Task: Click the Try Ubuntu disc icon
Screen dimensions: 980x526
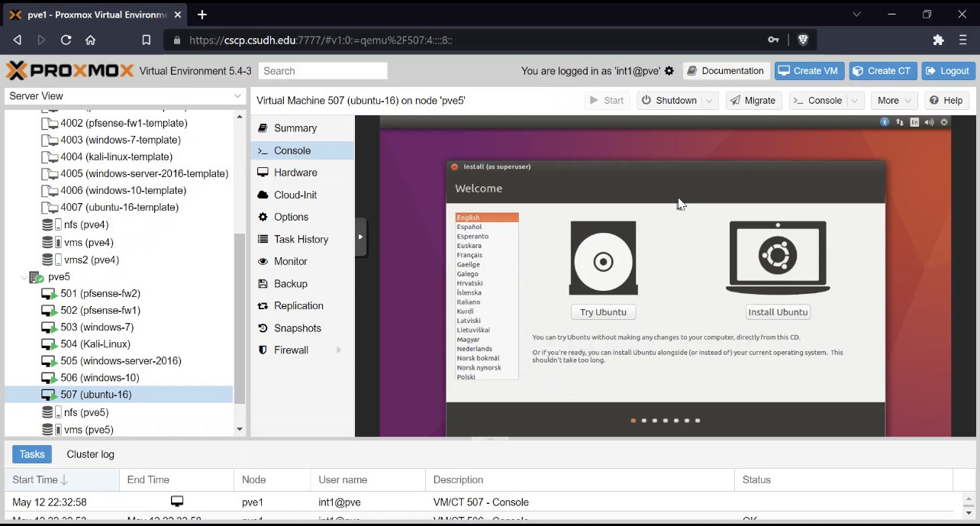Action: [x=603, y=259]
